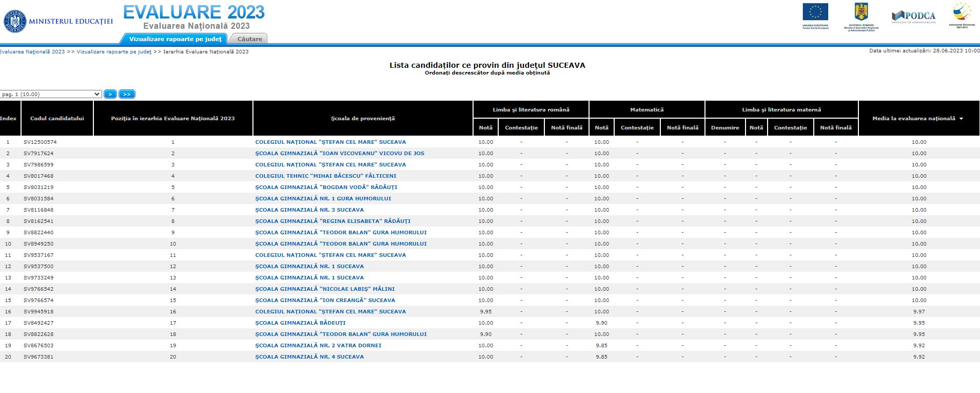Click the Lista candidaților ce provin din județul SUCEAVA heading
The width and height of the screenshot is (980, 393).
[487, 65]
